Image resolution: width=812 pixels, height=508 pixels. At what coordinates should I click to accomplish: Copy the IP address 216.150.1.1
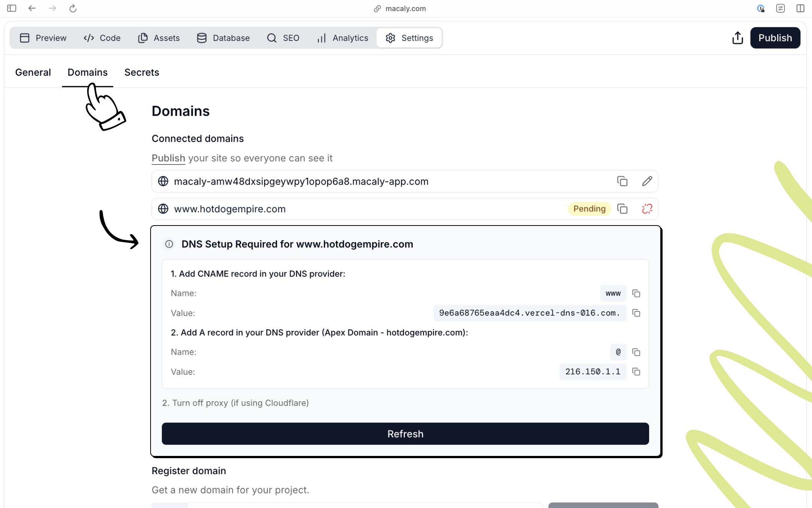point(636,372)
